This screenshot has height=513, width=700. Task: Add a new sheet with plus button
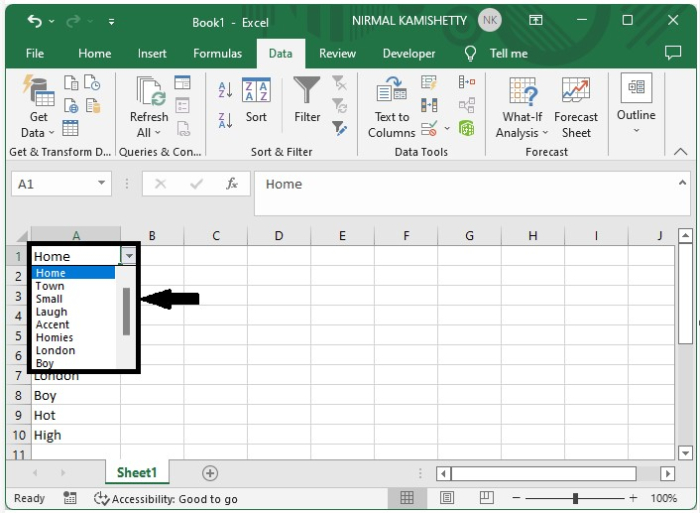tap(210, 473)
